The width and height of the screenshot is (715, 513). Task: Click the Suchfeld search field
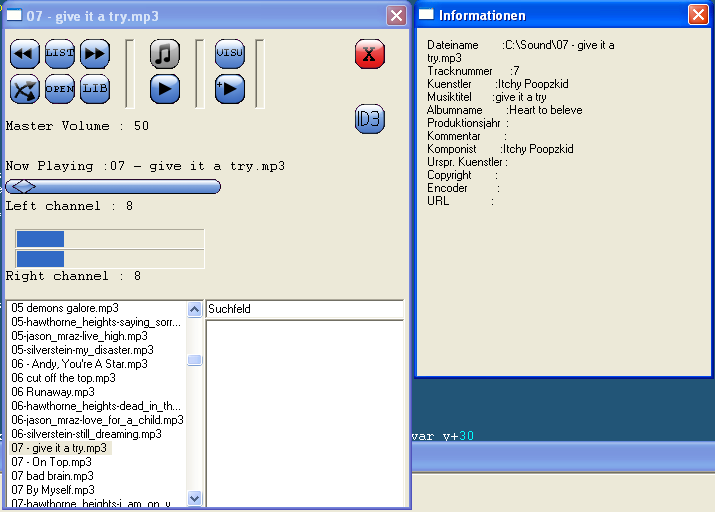304,309
